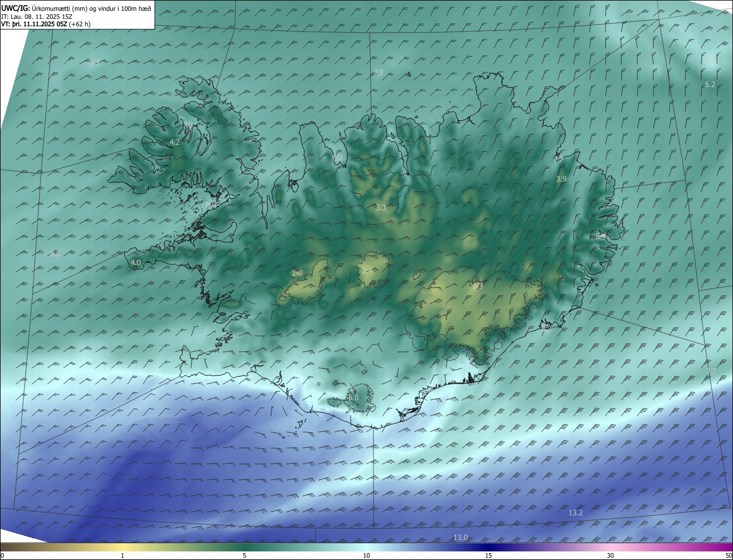
Task: Click the 6.0 value label on the south coast
Action: coord(353,397)
